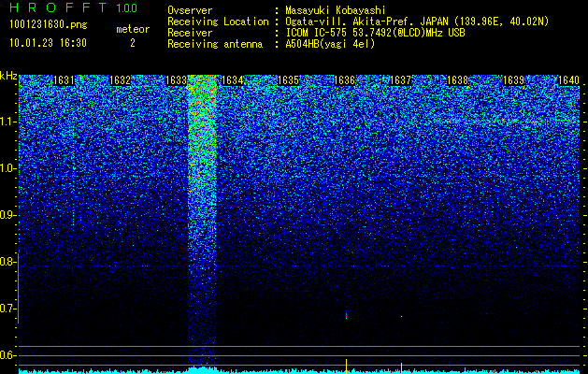Click the 1635 time marker

tap(288, 80)
